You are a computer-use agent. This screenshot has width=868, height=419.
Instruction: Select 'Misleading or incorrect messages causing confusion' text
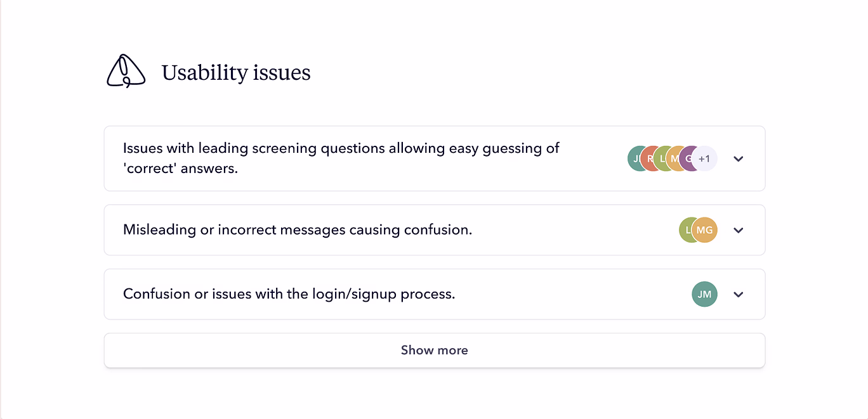click(298, 229)
